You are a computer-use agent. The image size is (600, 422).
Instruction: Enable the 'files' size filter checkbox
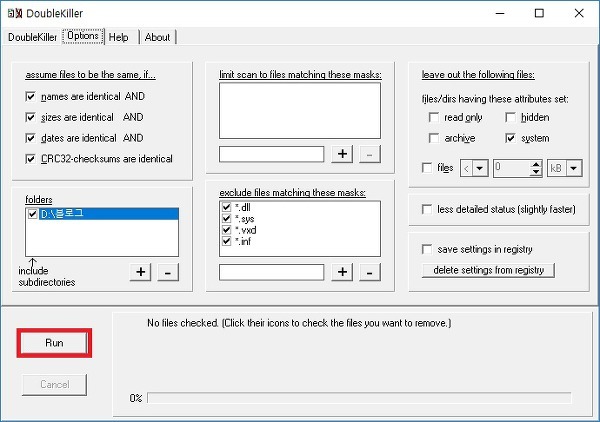[427, 168]
